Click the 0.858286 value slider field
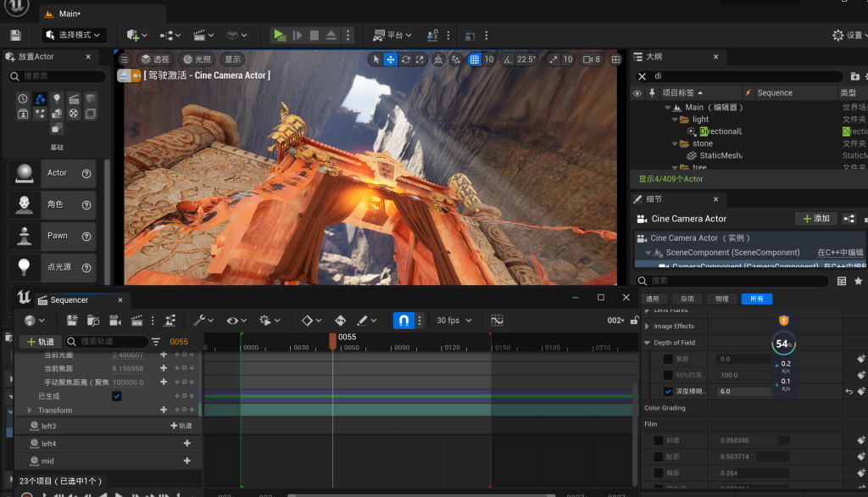The height and width of the screenshot is (497, 868). [753, 440]
